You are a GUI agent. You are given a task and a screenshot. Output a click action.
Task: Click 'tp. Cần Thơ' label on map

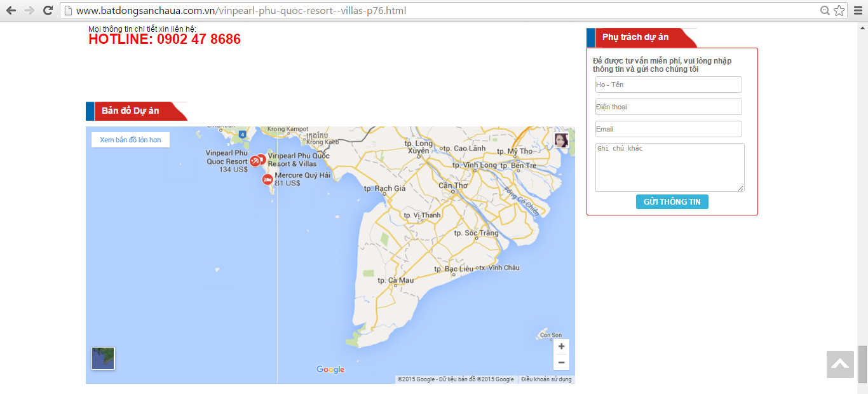453,186
